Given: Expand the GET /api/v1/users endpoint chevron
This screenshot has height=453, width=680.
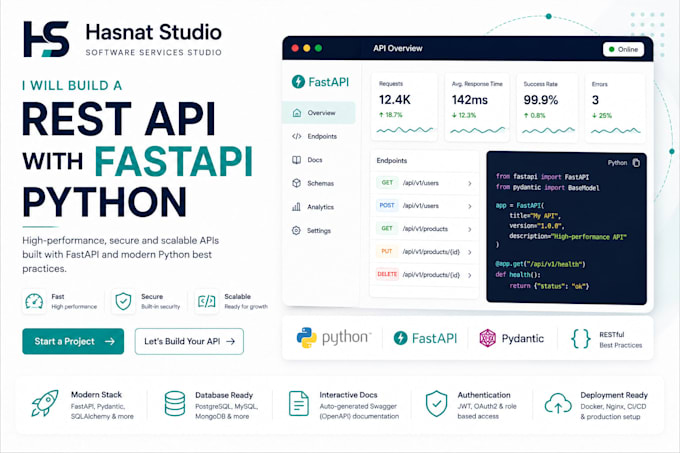Looking at the screenshot, I should coord(470,183).
